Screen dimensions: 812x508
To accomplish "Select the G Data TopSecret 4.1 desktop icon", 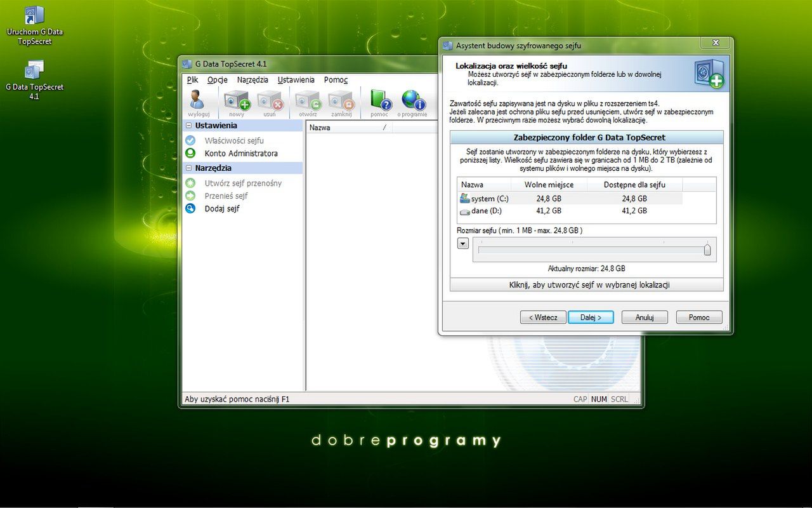I will [34, 80].
